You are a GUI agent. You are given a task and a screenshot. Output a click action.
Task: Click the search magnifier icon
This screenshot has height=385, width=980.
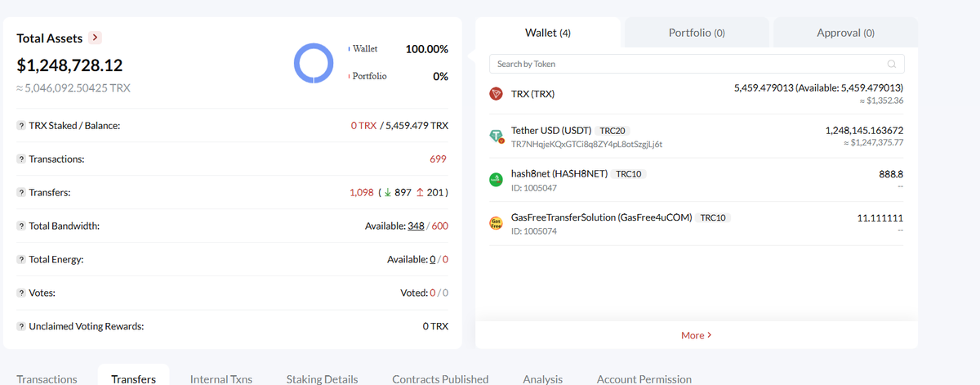click(891, 64)
